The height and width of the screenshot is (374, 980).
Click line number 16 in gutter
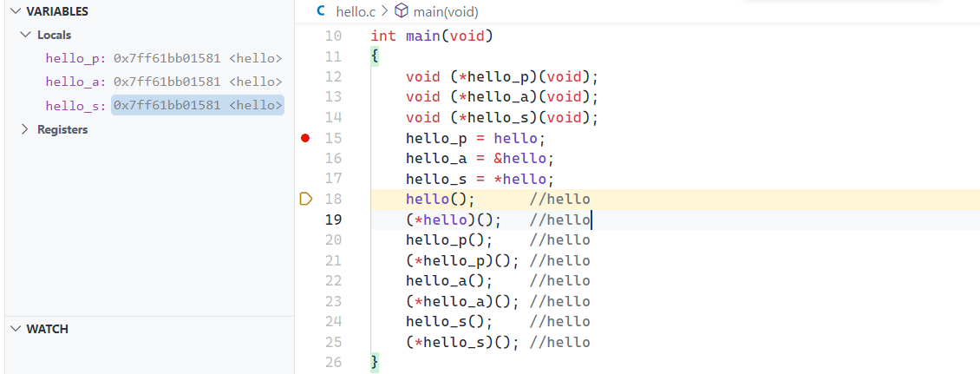pos(334,159)
